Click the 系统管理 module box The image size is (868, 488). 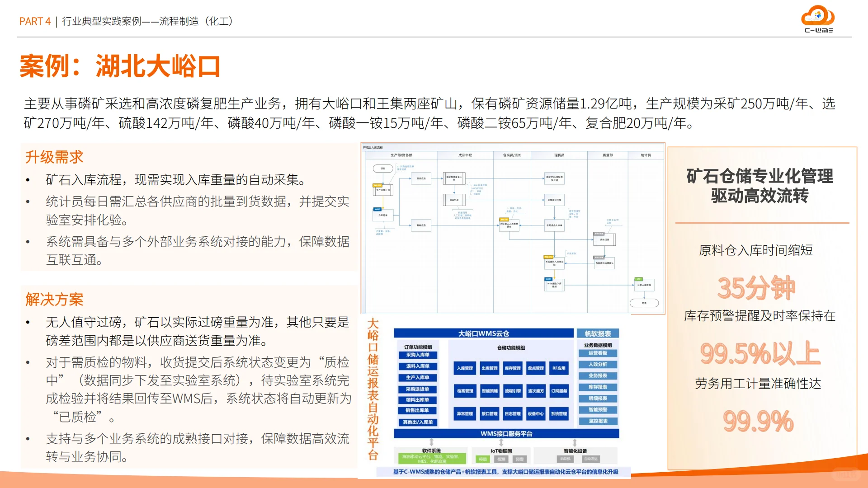coord(559,413)
